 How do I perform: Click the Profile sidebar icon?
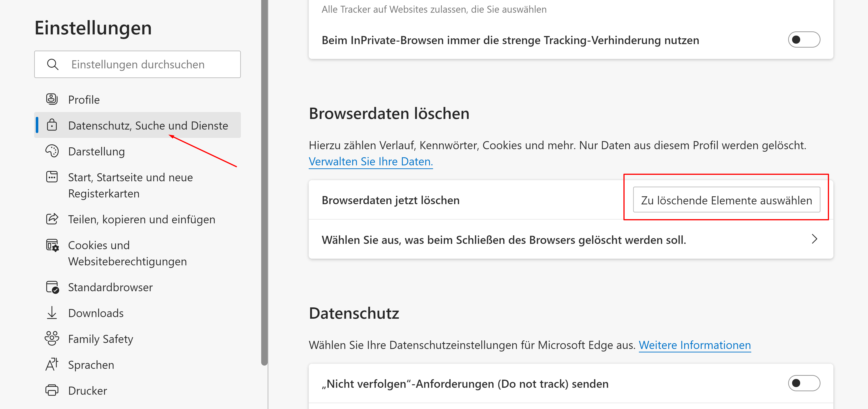tap(52, 100)
